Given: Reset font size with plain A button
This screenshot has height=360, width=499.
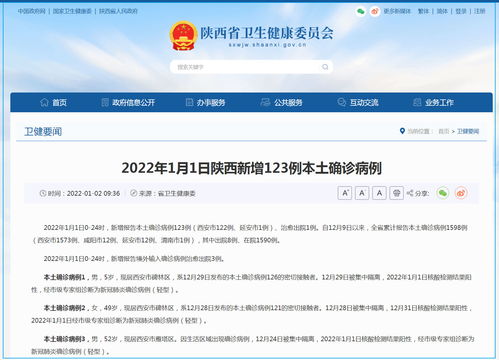Looking at the screenshot, I should pyautogui.click(x=379, y=193).
